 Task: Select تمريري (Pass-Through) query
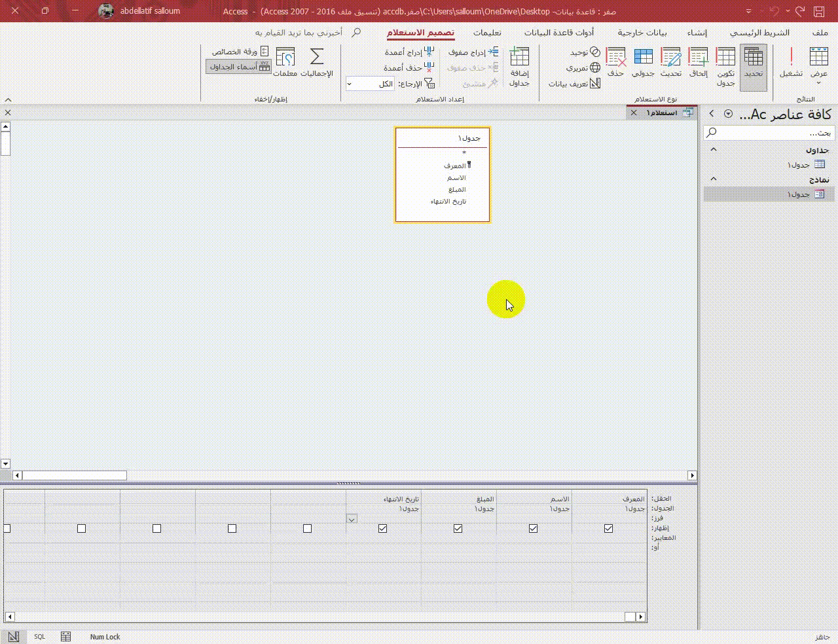(x=583, y=67)
